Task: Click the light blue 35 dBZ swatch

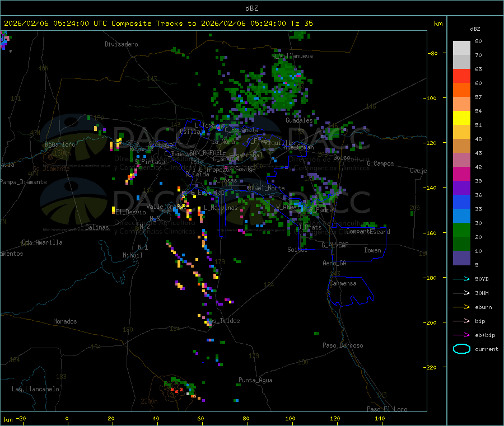Action: [x=461, y=216]
